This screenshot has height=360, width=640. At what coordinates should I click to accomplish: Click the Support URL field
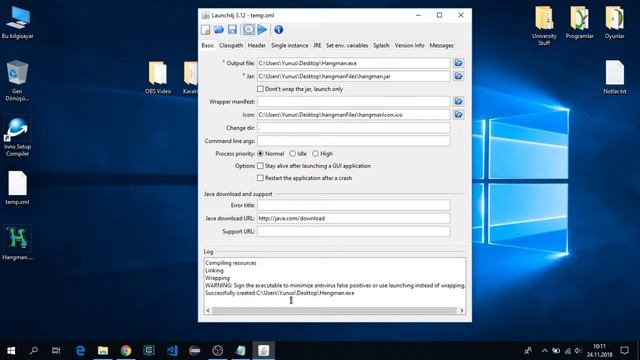[353, 231]
